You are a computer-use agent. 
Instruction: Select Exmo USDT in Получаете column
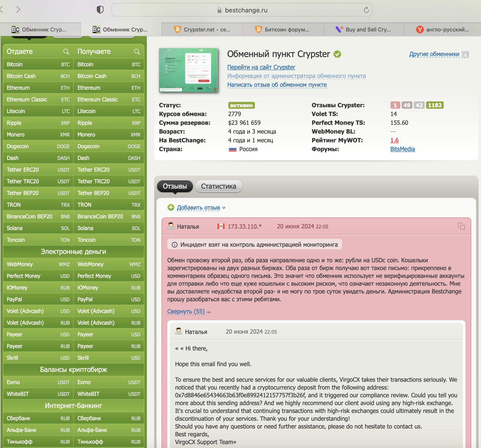(109, 382)
